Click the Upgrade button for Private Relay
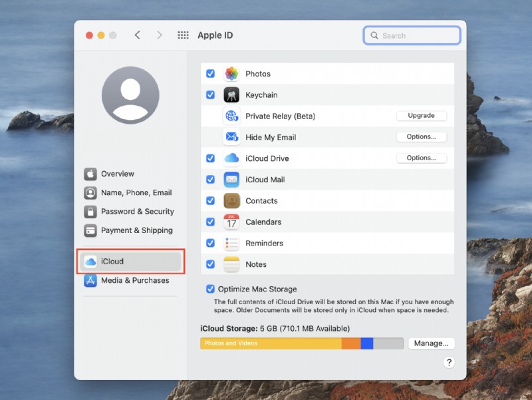 coord(421,115)
